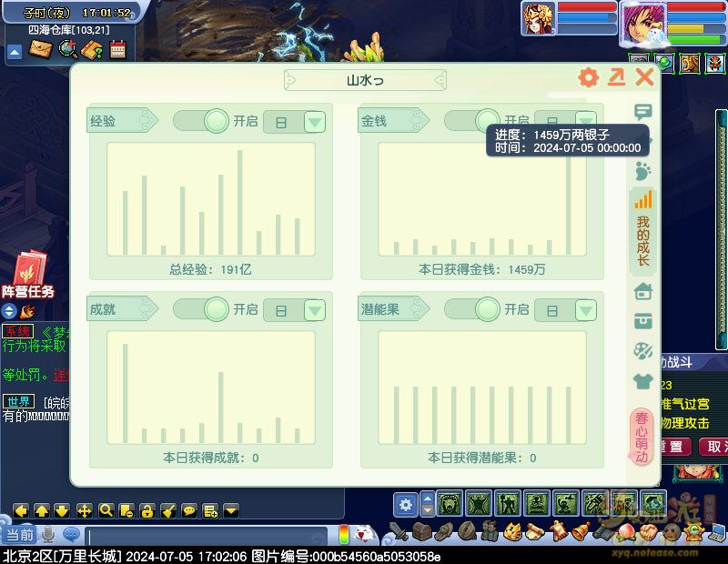Expand the 经验 period dropdown
Image resolution: width=728 pixels, height=564 pixels.
pyautogui.click(x=314, y=122)
